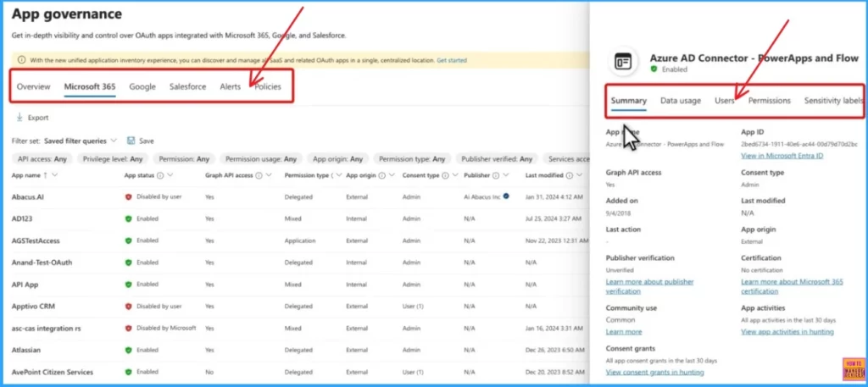Image resolution: width=868 pixels, height=387 pixels.
Task: Open the Permission type: Any filter pill
Action: click(x=412, y=158)
